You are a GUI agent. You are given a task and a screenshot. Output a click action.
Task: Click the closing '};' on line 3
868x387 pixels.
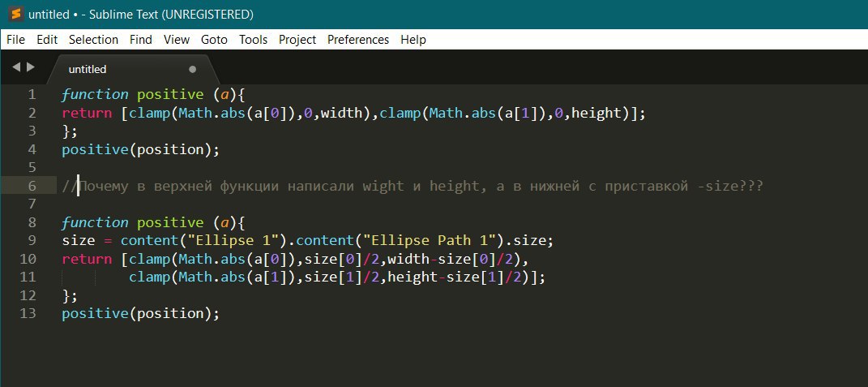70,131
